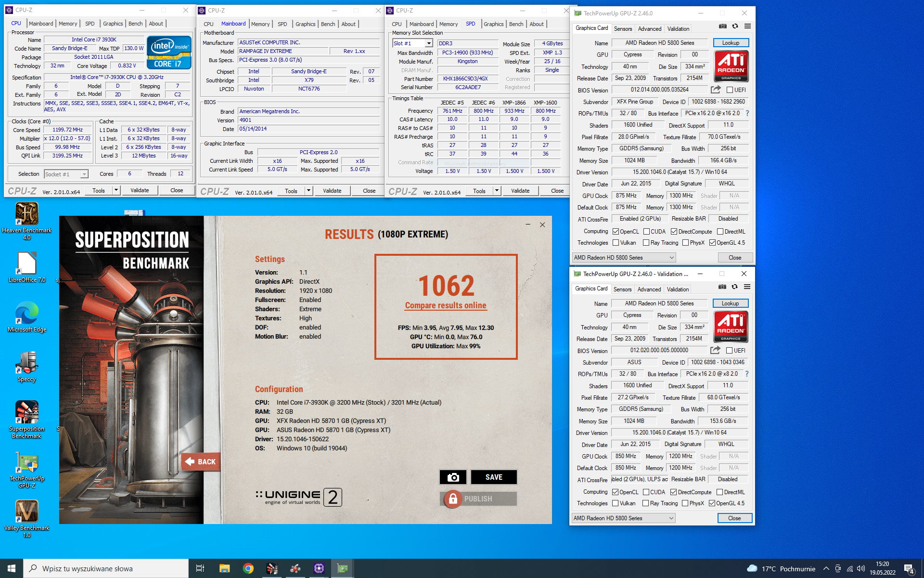The width and height of the screenshot is (924, 578).
Task: Switch to Graphics tab in SPD CPU-Z window
Action: 493,24
